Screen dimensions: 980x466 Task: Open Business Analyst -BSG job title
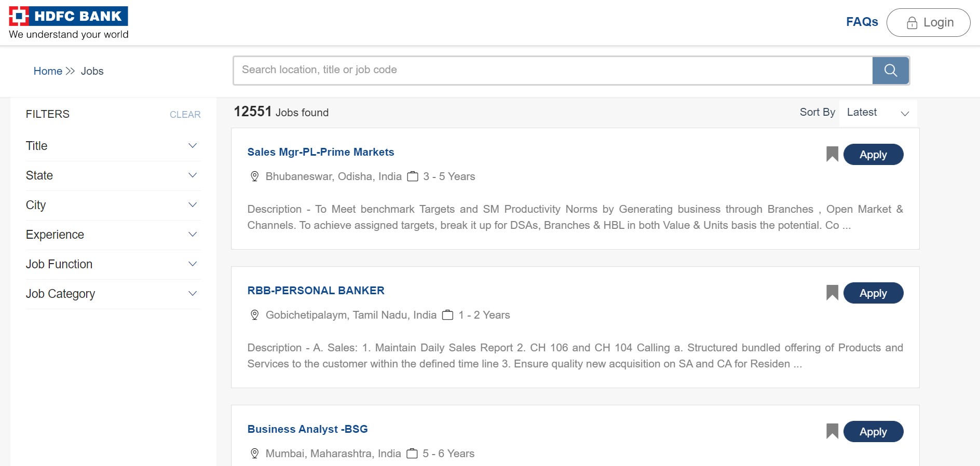[308, 429]
